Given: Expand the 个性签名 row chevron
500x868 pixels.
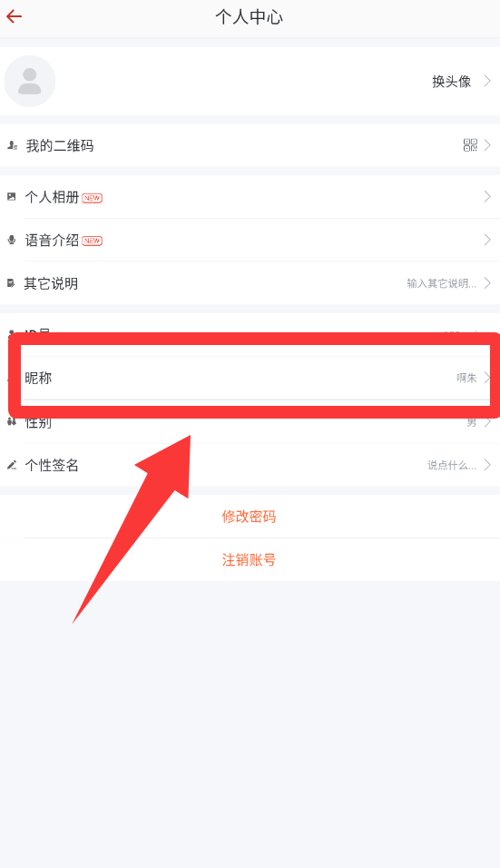Looking at the screenshot, I should click(487, 465).
